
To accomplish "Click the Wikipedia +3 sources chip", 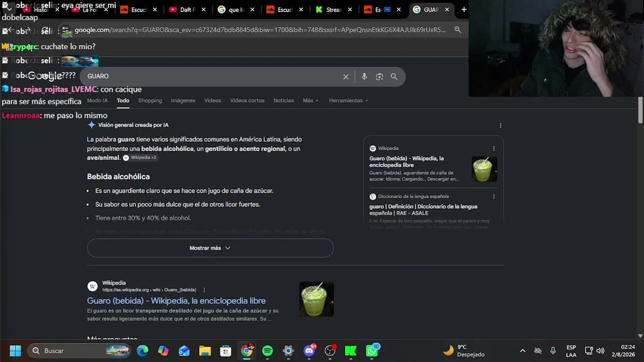I will tap(140, 158).
